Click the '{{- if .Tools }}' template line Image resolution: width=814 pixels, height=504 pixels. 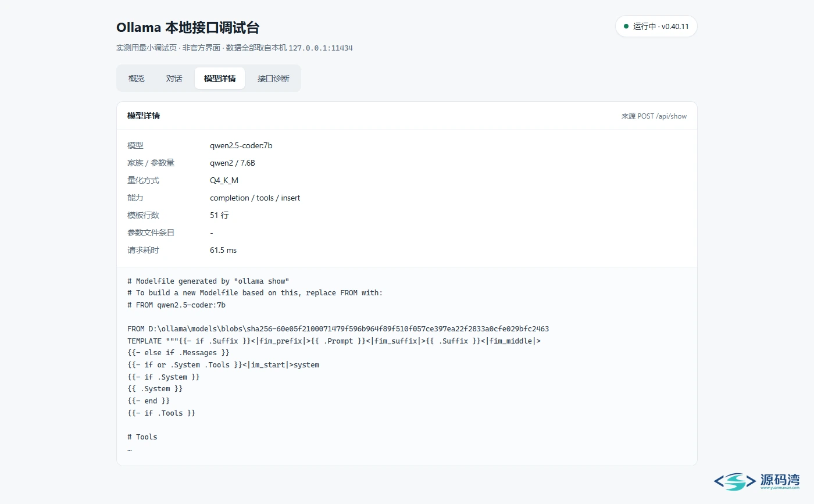(162, 413)
